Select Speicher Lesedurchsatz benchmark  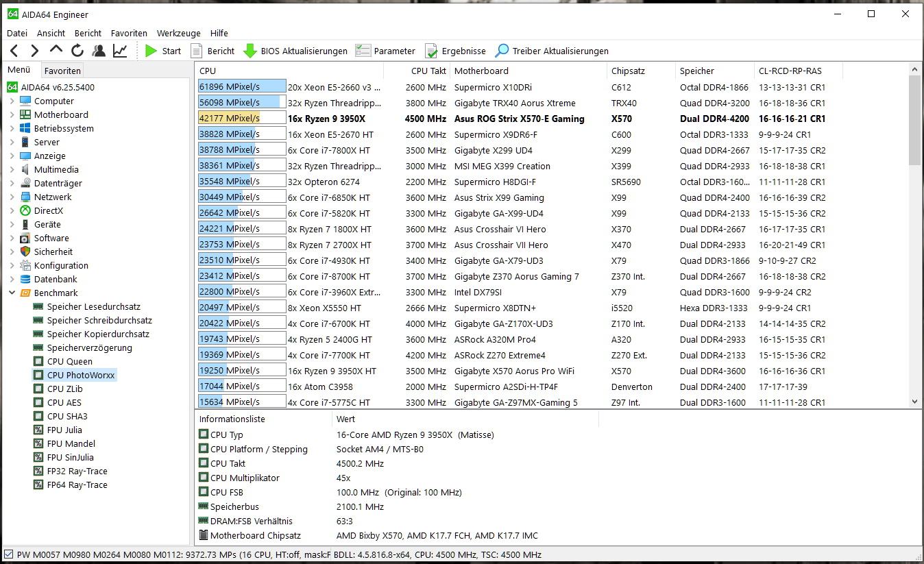pyautogui.click(x=93, y=306)
